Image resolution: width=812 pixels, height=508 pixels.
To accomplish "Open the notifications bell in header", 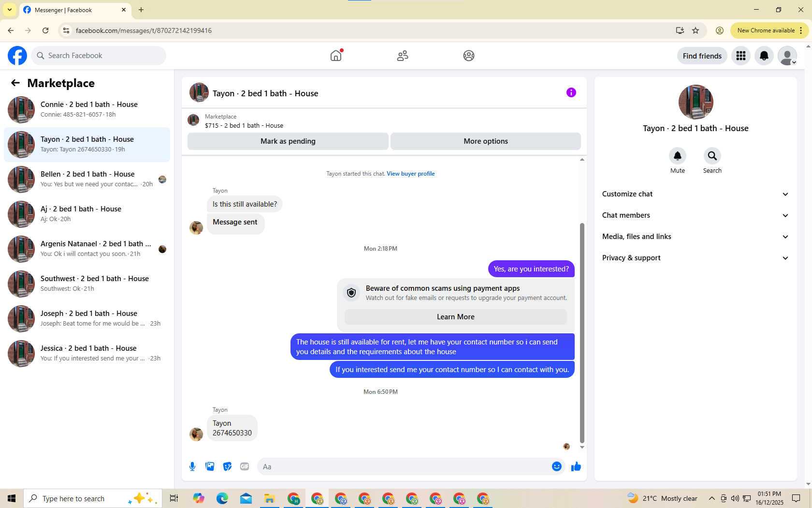I will click(x=764, y=56).
